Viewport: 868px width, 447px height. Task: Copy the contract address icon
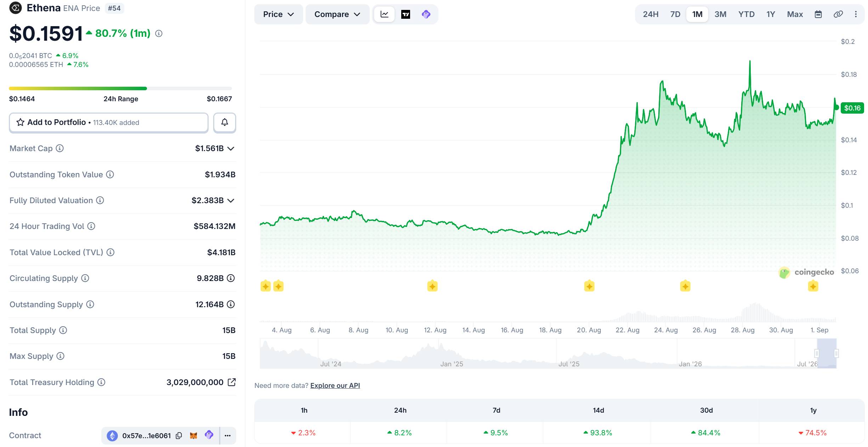point(179,436)
